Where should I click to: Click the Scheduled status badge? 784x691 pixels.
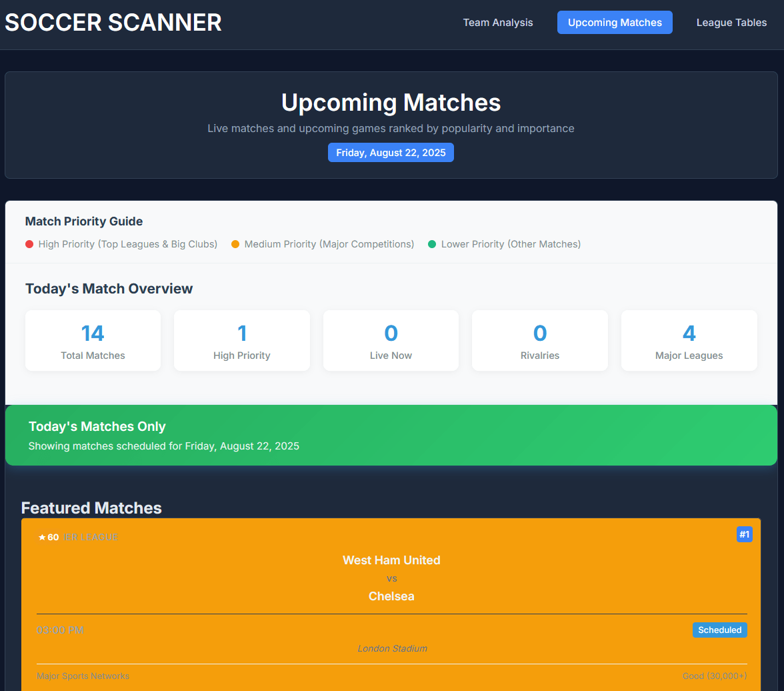(719, 630)
